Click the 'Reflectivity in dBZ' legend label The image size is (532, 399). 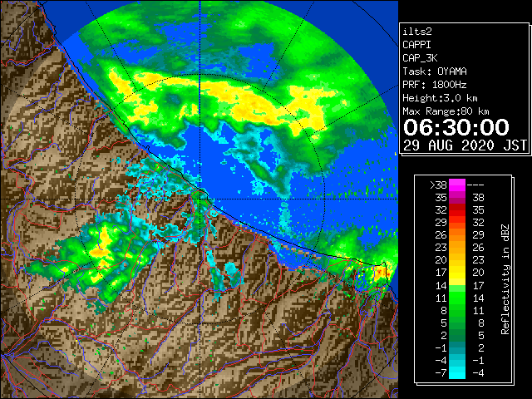(505, 279)
